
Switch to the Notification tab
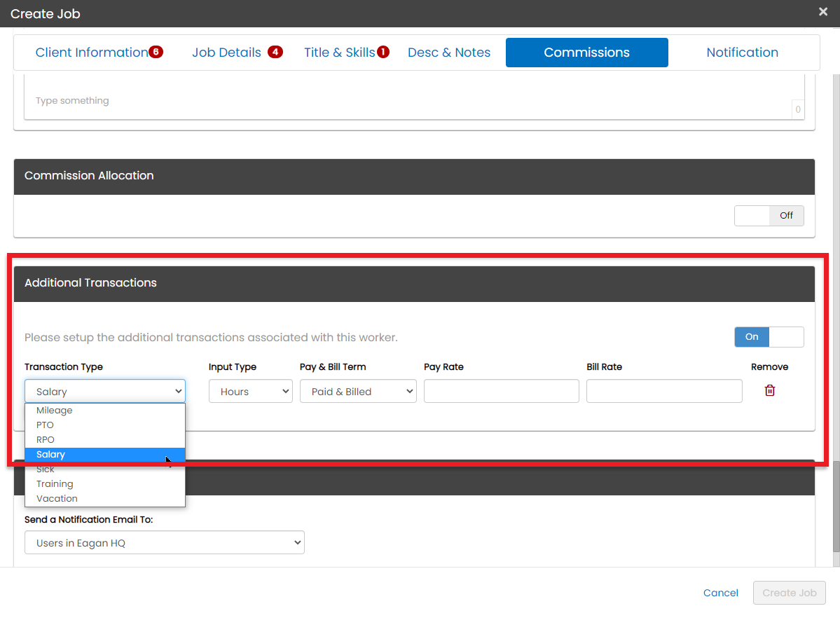(x=742, y=53)
